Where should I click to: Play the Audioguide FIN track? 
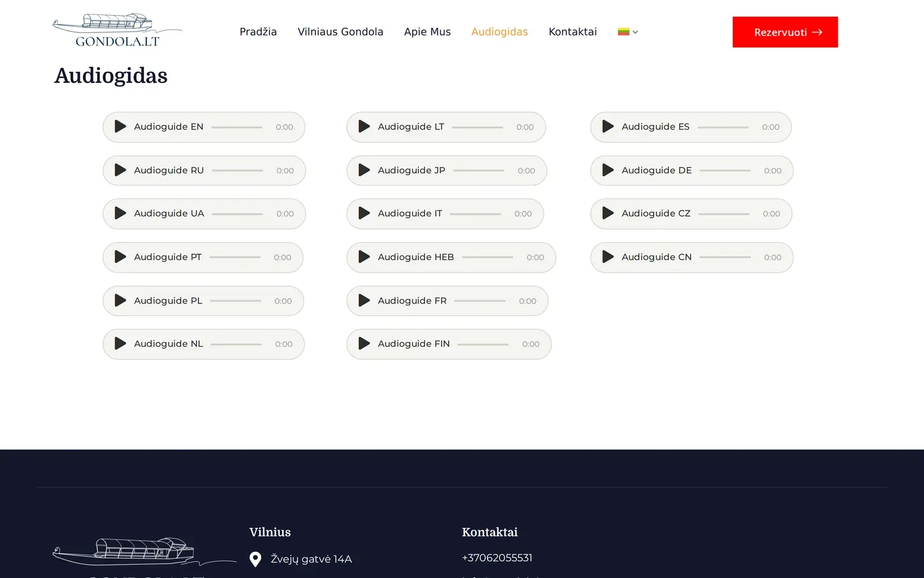364,344
